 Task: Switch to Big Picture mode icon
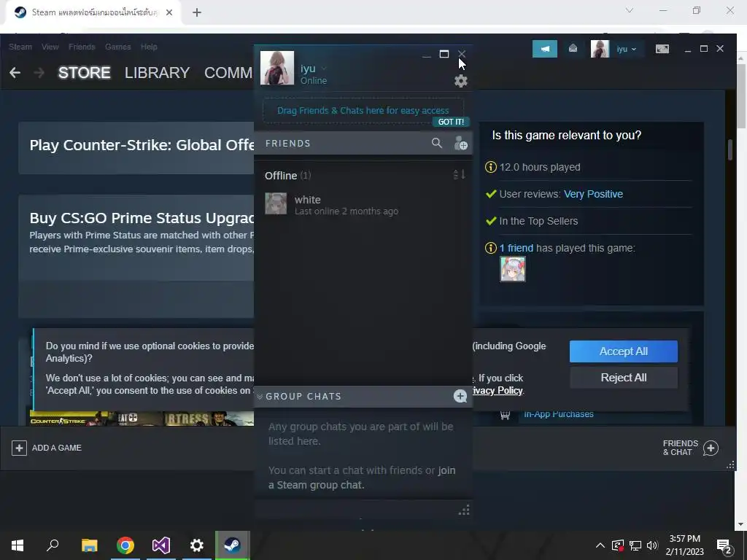pos(662,49)
